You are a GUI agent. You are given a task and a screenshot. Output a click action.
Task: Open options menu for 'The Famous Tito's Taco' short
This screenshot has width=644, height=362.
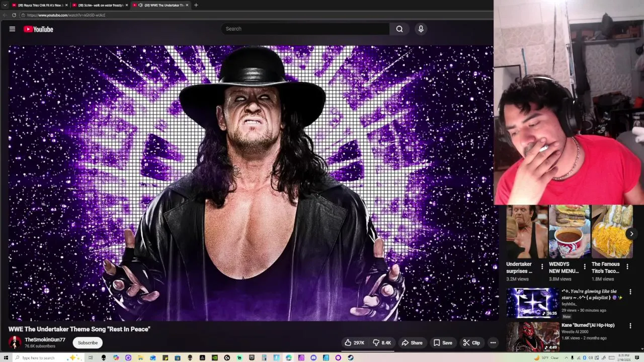pyautogui.click(x=627, y=266)
